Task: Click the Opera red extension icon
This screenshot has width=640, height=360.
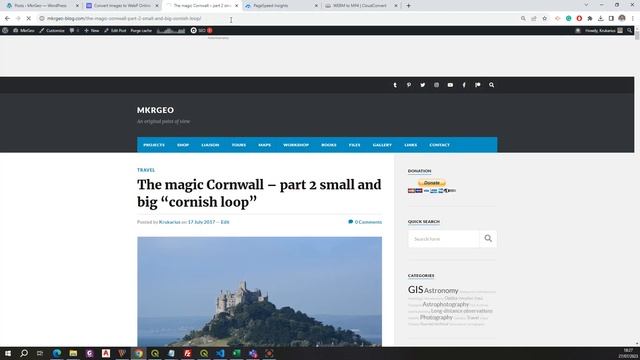Action: pyautogui.click(x=579, y=18)
